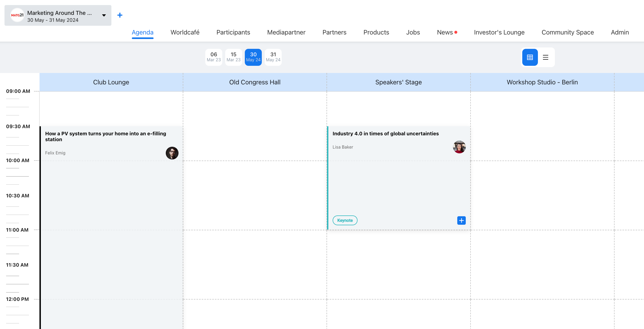Select the 06 Mar 23 date
This screenshot has height=329, width=644.
[214, 57]
